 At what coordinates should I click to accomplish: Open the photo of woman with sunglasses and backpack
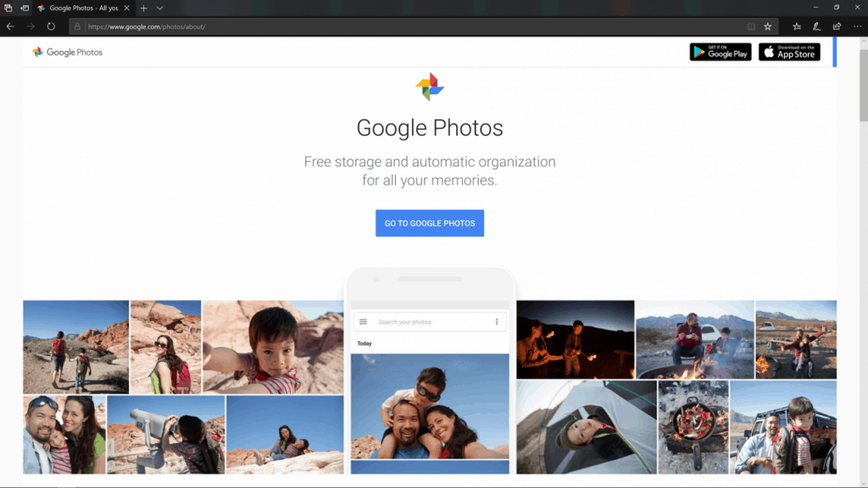point(166,347)
